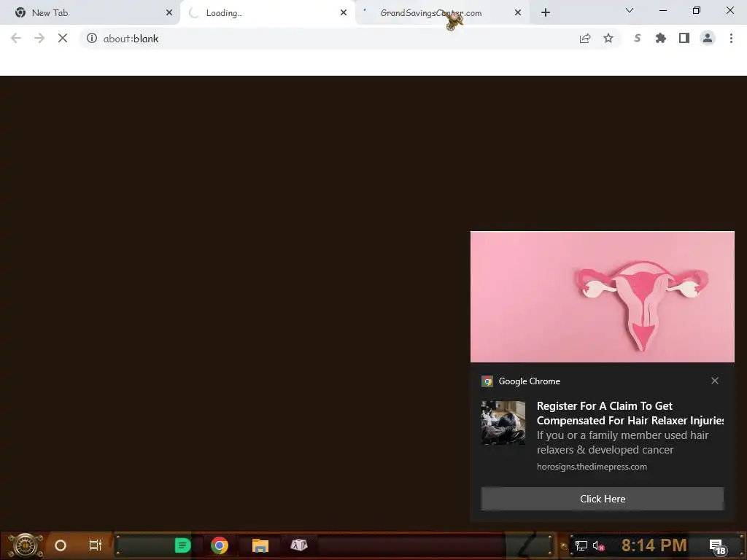The image size is (747, 560).
Task: Switch to the Loading... tab
Action: (267, 13)
